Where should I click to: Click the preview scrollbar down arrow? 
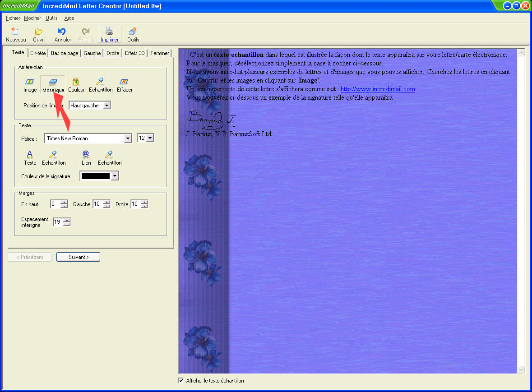(x=521, y=369)
